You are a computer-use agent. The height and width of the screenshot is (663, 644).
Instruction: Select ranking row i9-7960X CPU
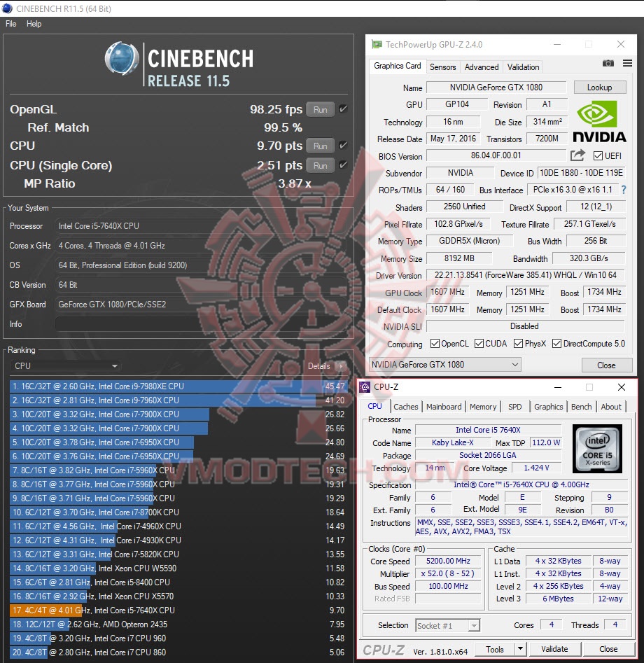178,400
